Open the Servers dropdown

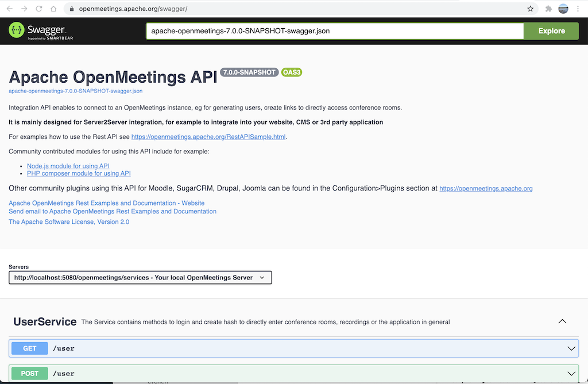140,277
